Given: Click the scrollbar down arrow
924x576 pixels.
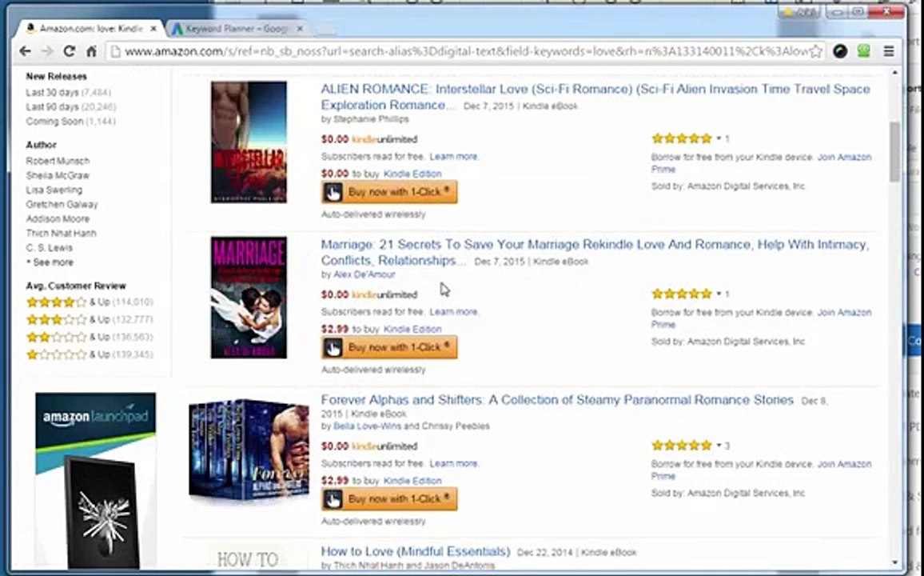Looking at the screenshot, I should point(895,563).
